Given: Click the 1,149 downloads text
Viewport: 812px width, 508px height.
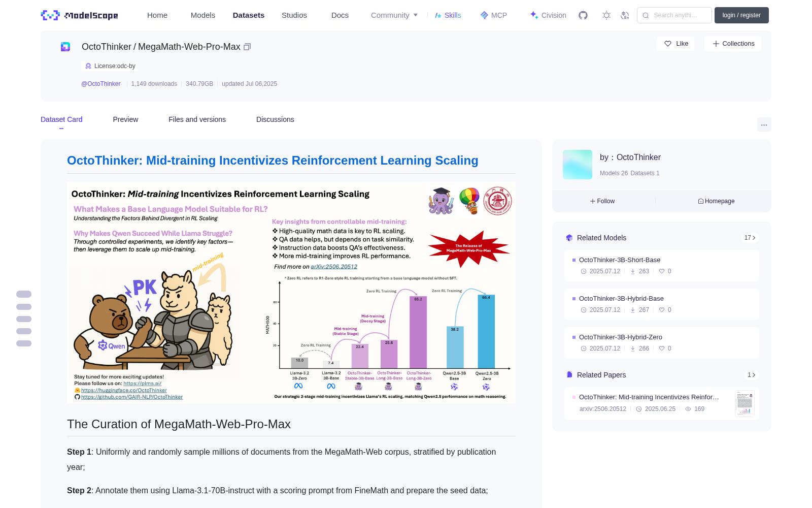Looking at the screenshot, I should coord(154,84).
